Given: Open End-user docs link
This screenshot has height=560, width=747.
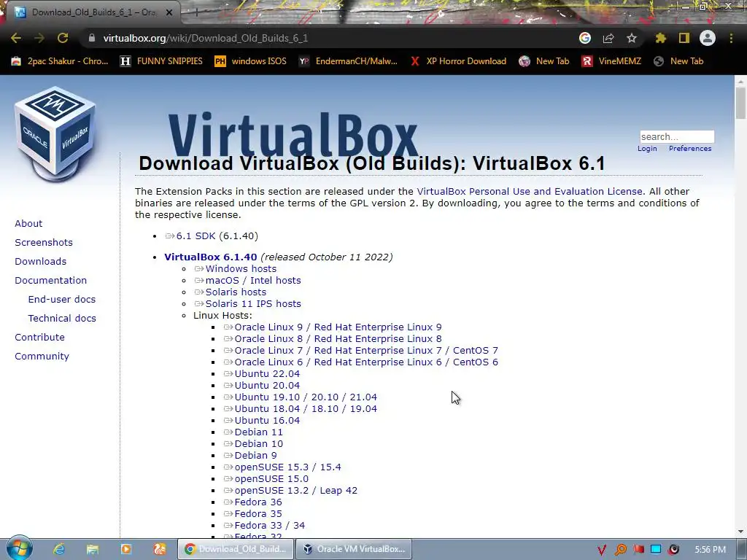Looking at the screenshot, I should click(62, 300).
